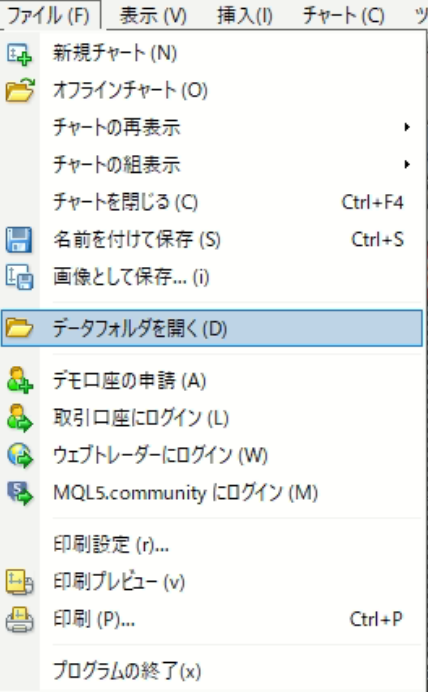Click データフォルダを開く (D) entry
This screenshot has width=428, height=692.
(x=212, y=328)
